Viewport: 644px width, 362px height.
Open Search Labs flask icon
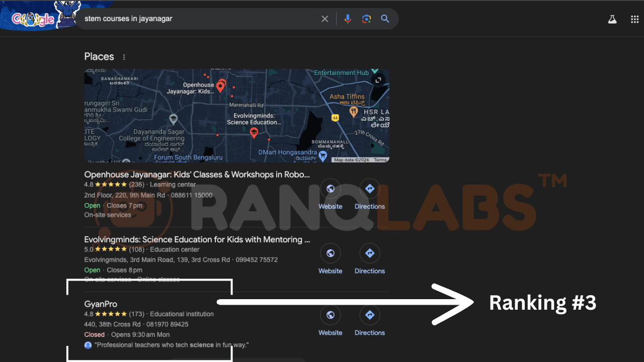612,19
